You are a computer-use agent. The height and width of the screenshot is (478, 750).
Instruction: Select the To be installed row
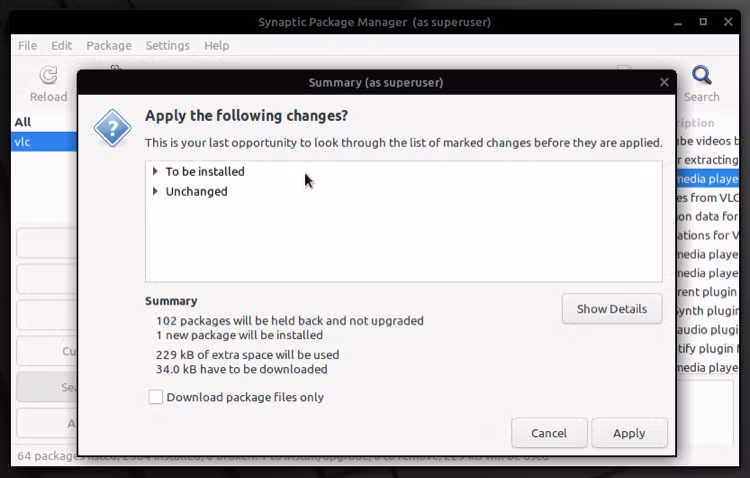pos(404,171)
